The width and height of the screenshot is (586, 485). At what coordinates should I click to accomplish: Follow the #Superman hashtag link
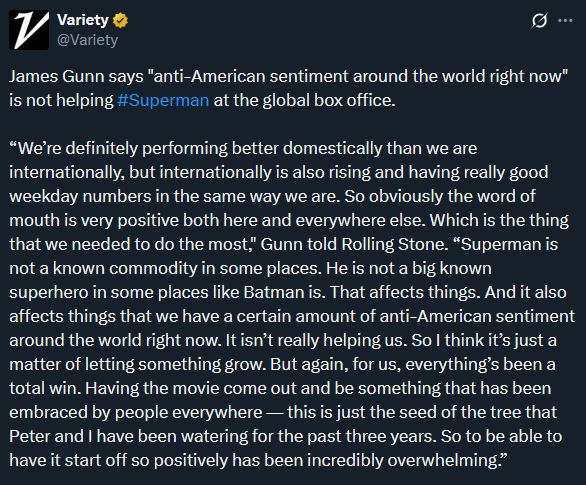tap(163, 101)
